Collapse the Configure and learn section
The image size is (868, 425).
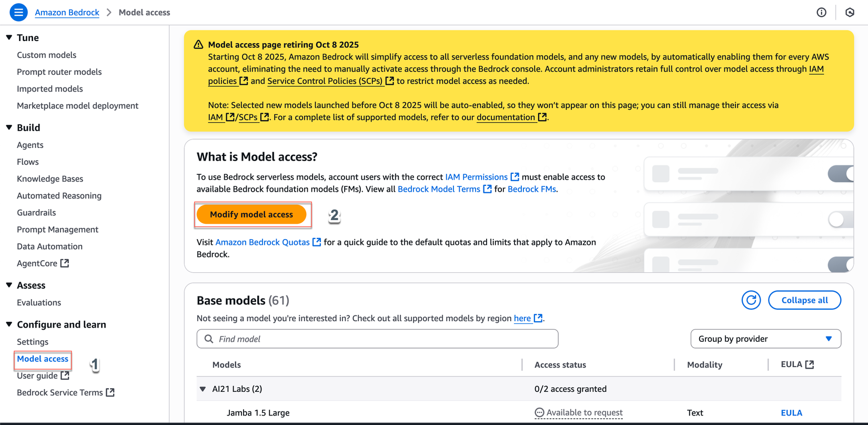[9, 324]
